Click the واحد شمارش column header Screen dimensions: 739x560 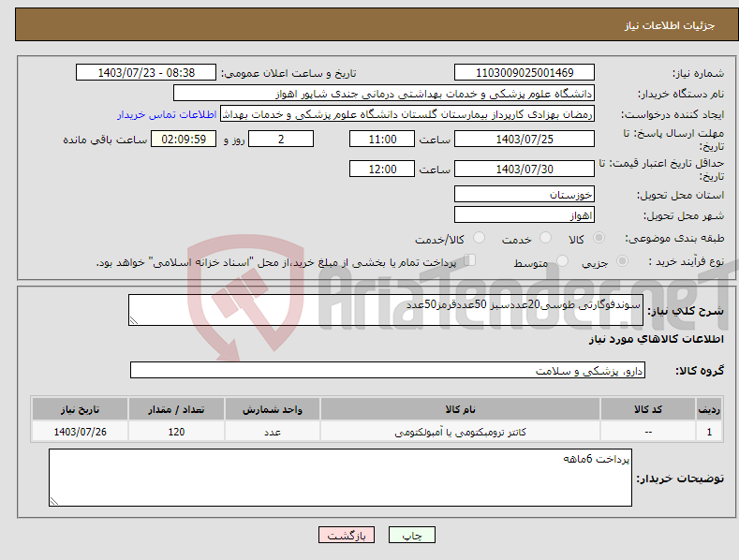pyautogui.click(x=273, y=409)
